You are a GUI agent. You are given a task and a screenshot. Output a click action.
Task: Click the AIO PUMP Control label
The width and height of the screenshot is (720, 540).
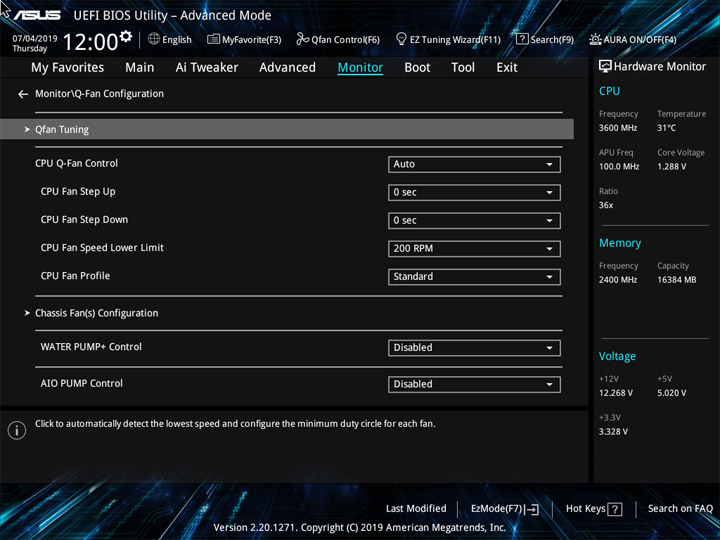click(x=82, y=383)
